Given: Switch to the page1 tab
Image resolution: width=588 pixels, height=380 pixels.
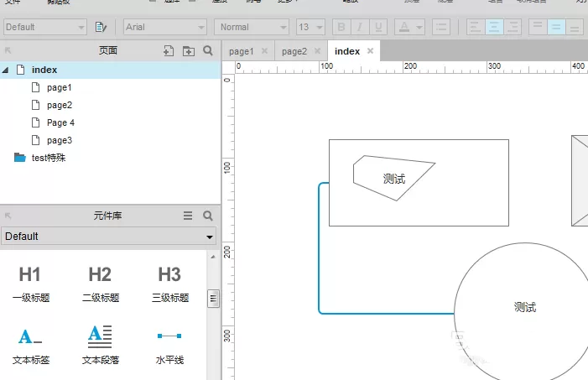Looking at the screenshot, I should [x=241, y=51].
